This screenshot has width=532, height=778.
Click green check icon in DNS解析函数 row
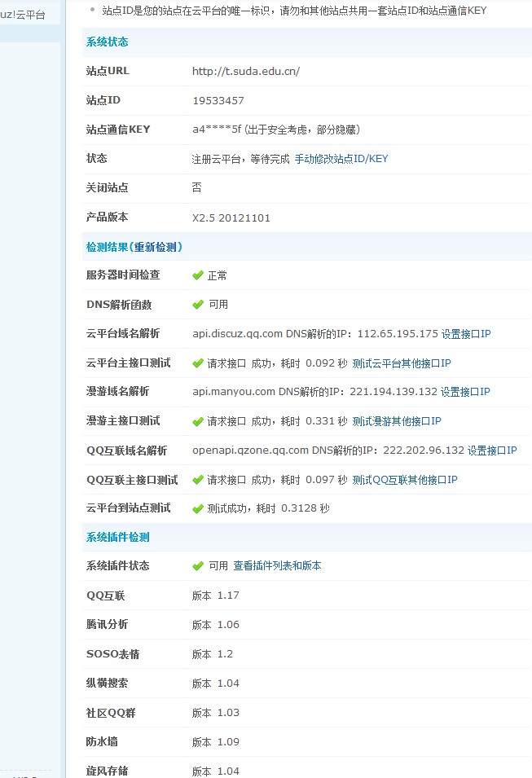point(198,304)
